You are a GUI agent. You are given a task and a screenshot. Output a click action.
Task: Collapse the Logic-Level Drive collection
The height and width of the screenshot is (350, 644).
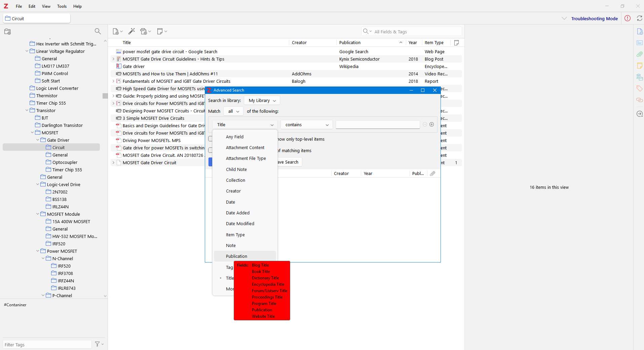tap(38, 185)
